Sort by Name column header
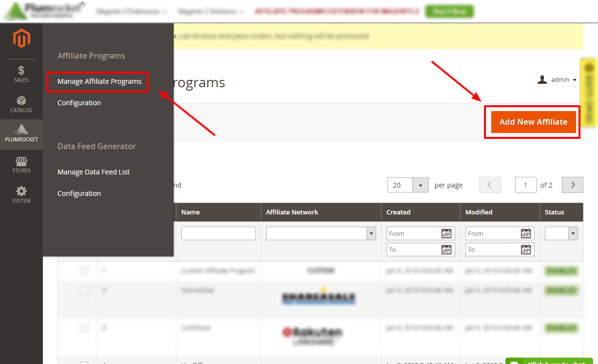 [218, 212]
